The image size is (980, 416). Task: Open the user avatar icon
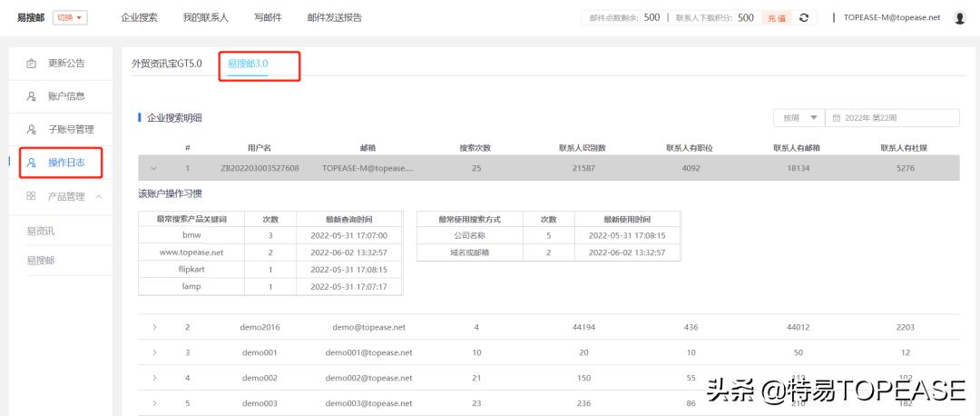coord(960,18)
